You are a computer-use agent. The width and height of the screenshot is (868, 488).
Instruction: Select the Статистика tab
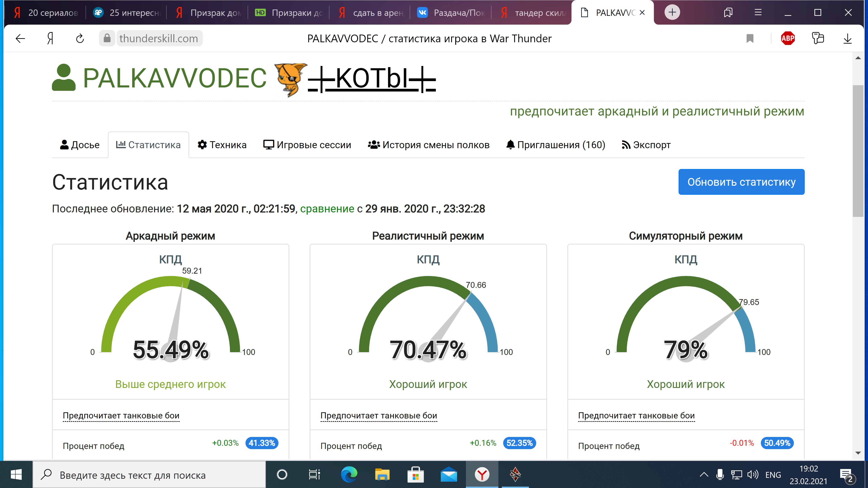pos(148,145)
